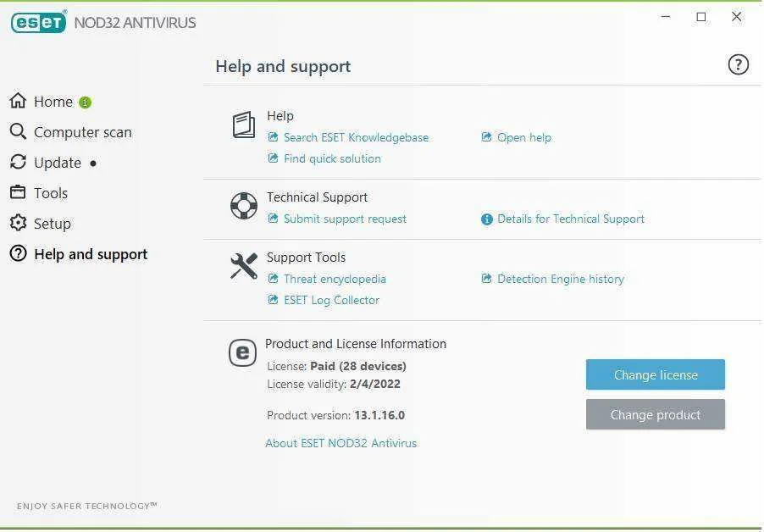This screenshot has height=532, width=764.
Task: Switch to the Update section
Action: (58, 163)
